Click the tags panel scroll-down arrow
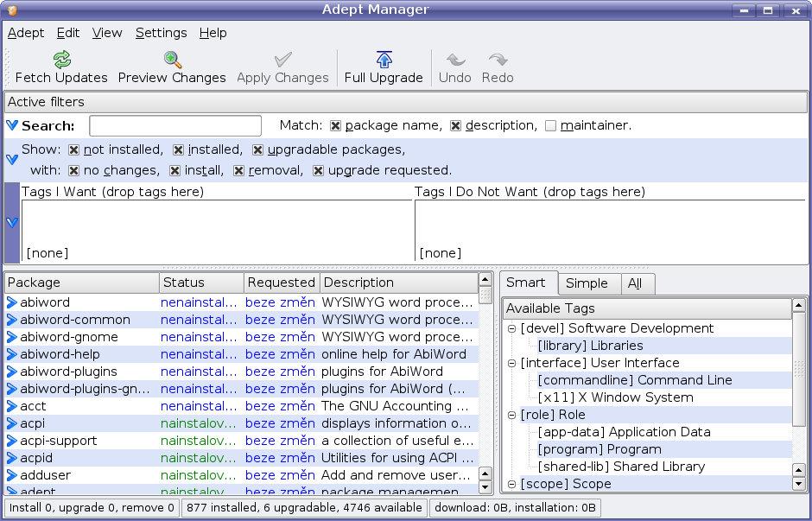Screen dimensions: 812x521 (x=798, y=484)
